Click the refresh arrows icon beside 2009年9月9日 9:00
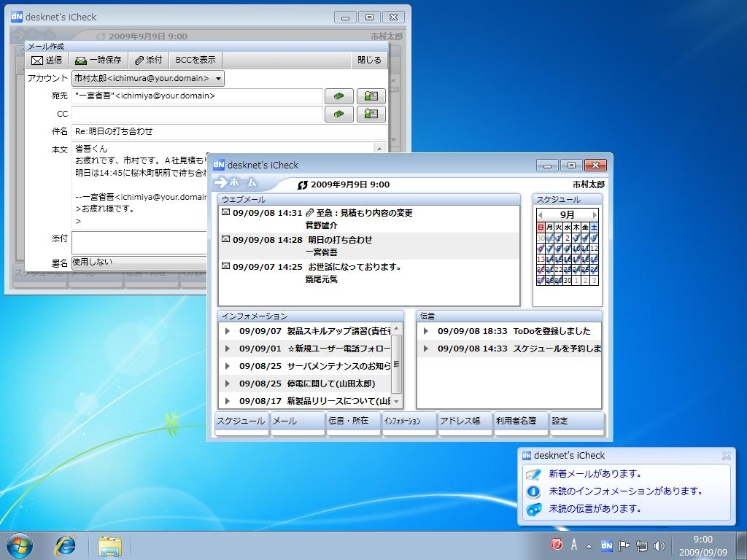747x560 pixels. pos(303,185)
